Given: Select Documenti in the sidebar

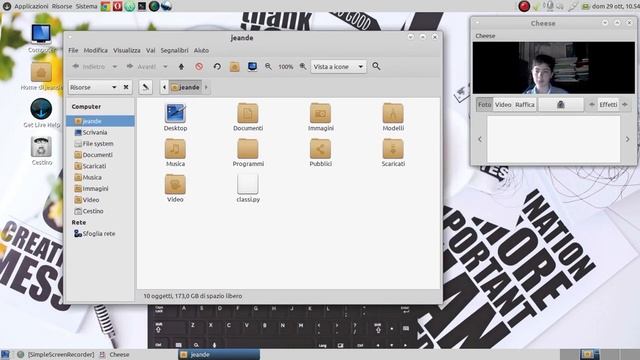Looking at the screenshot, I should (x=100, y=155).
